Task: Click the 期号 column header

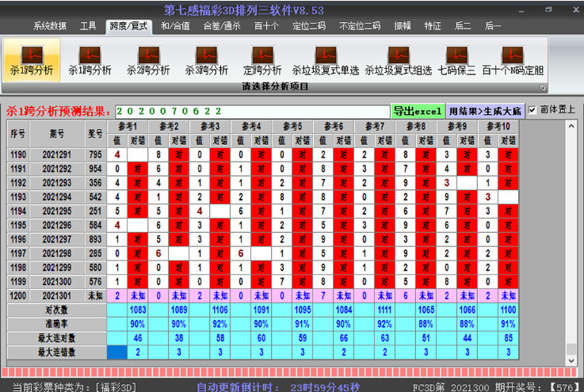Action: pyautogui.click(x=56, y=134)
